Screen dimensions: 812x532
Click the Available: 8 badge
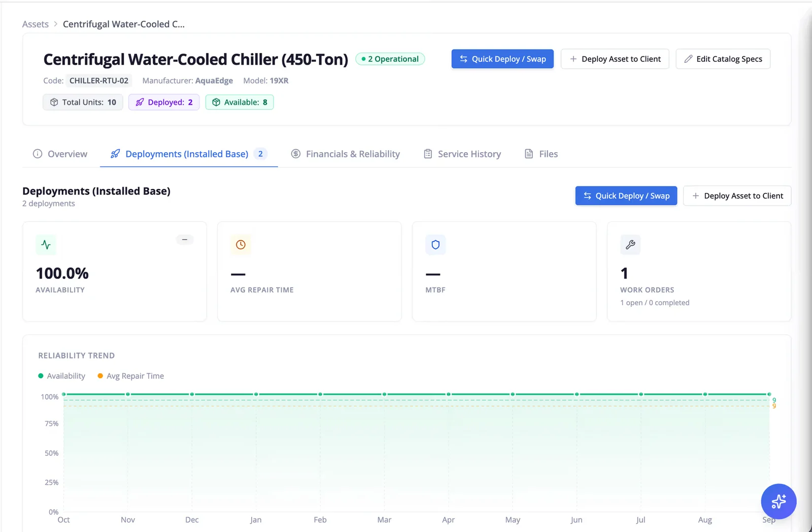[x=240, y=102]
